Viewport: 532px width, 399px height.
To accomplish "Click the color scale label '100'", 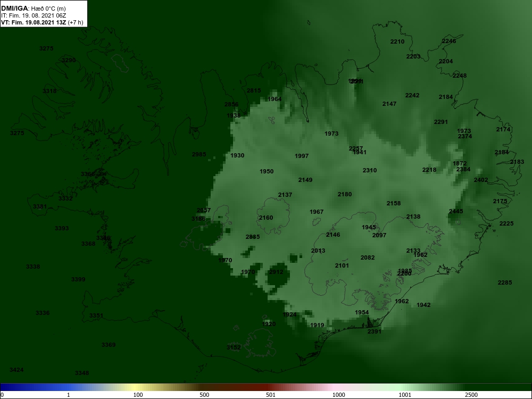I will tap(138, 395).
